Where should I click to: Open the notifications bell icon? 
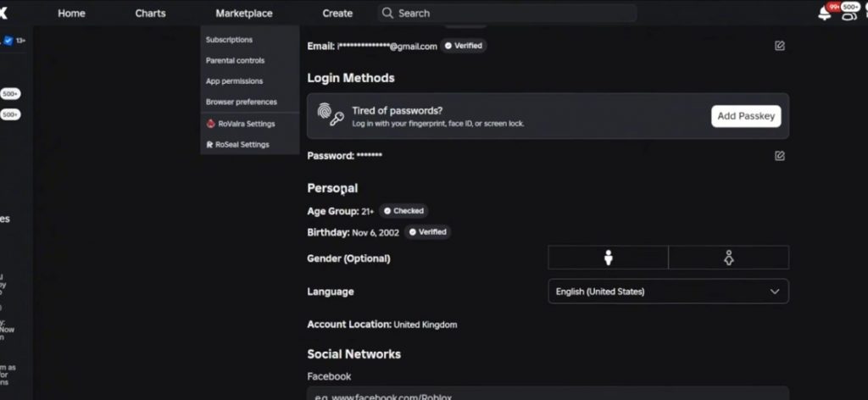click(x=824, y=14)
